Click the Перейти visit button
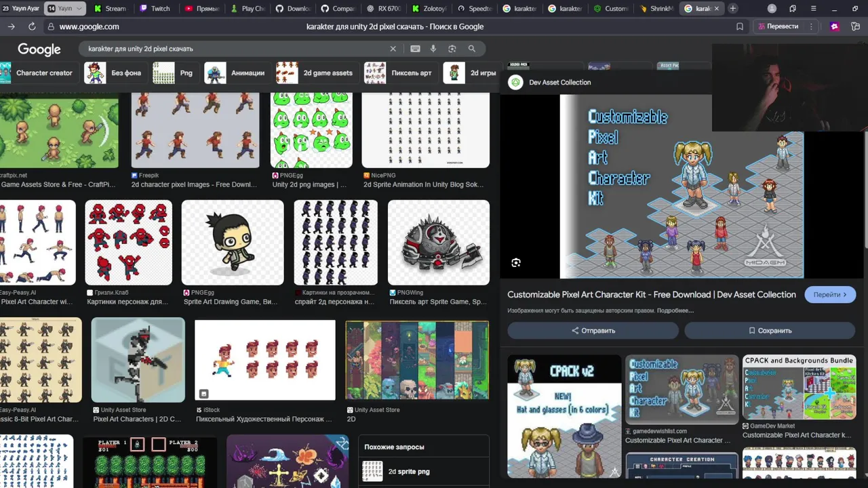The image size is (868, 488). click(830, 295)
